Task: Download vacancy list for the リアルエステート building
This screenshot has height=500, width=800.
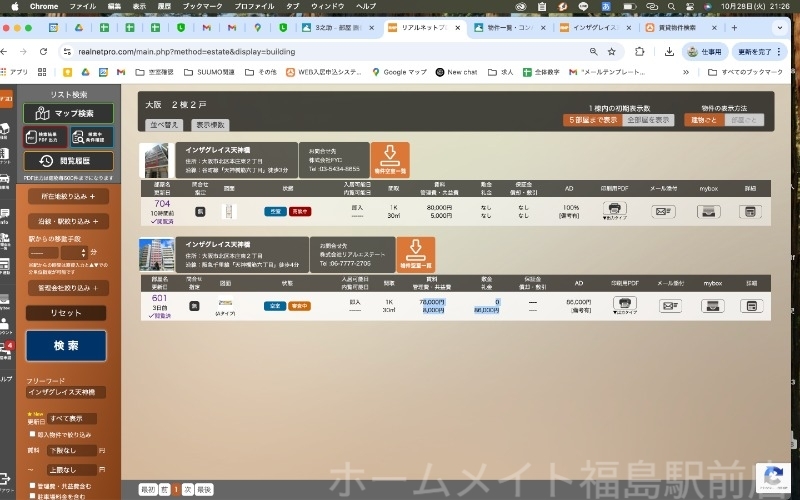Action: click(x=416, y=254)
